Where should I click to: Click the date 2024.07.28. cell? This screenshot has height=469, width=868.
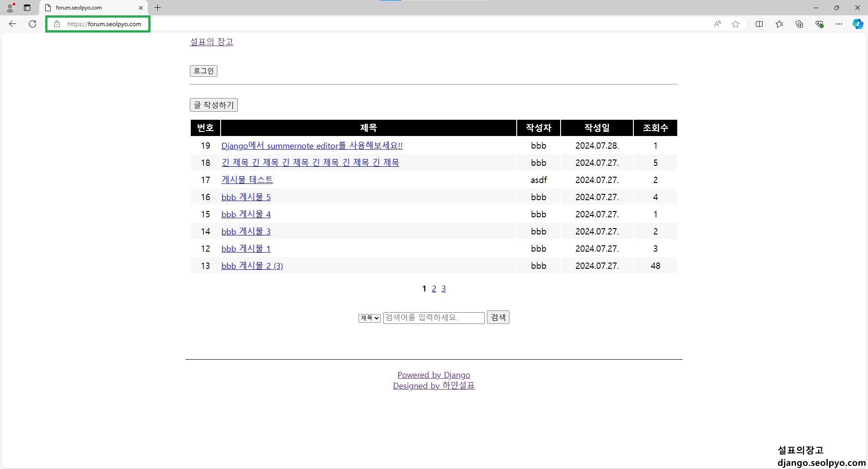pos(597,145)
